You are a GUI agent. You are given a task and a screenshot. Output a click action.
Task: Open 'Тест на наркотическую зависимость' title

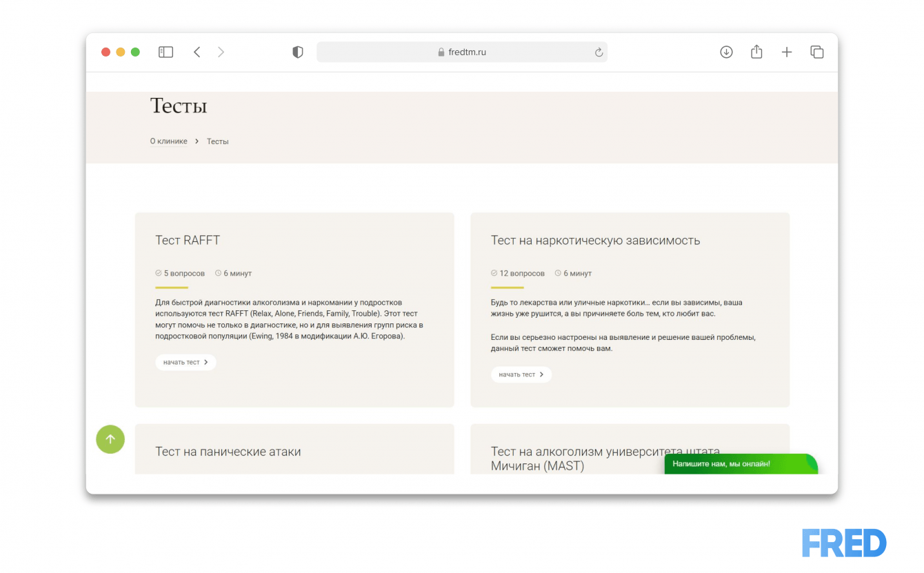coord(595,241)
